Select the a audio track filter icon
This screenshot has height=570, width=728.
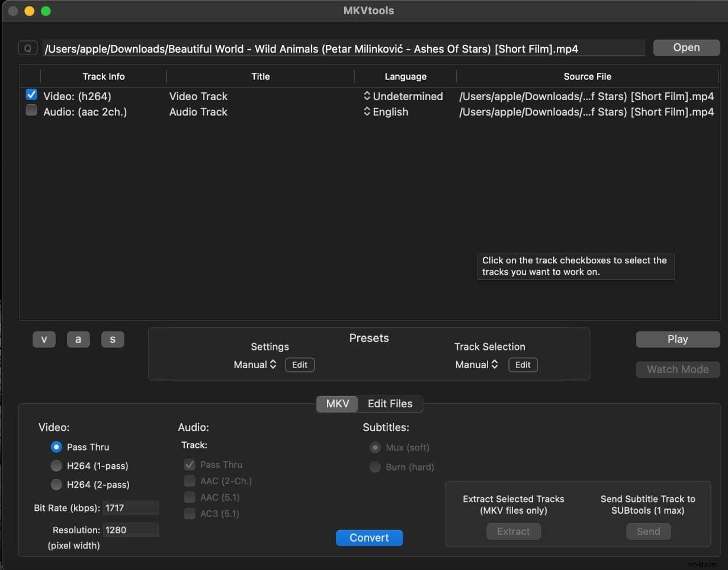click(x=78, y=339)
